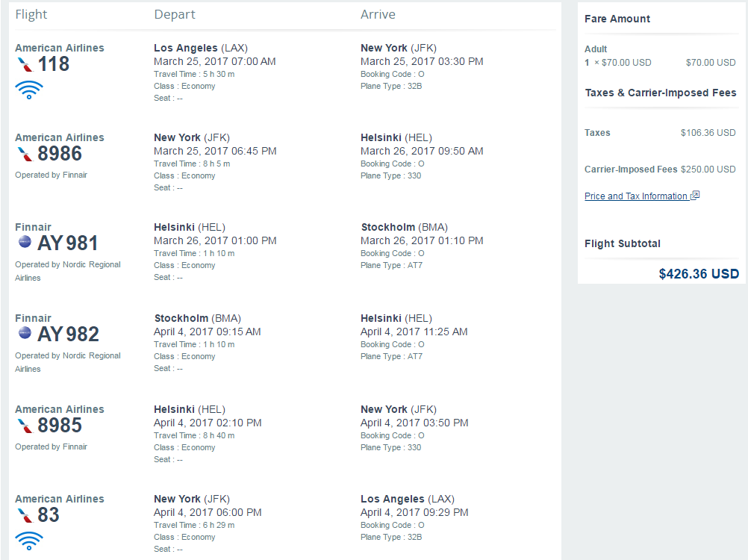Viewport: 748px width, 560px height.
Task: Click Travel Time 6 h 29 m
Action: pos(194,525)
